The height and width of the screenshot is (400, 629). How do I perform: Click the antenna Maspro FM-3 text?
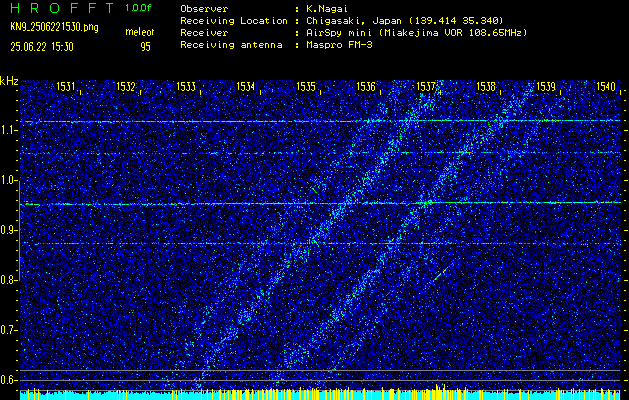pyautogui.click(x=339, y=45)
